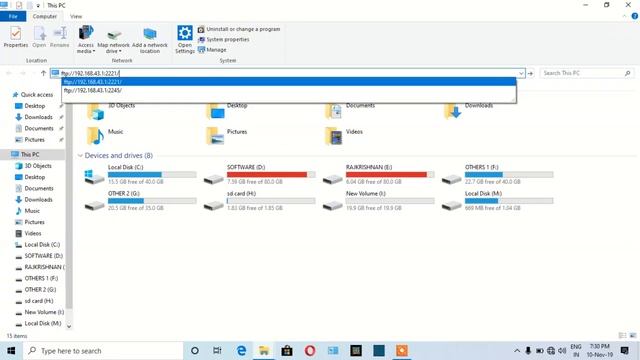Select the OTHERS 1 (F:) drive icon
Image resolution: width=640 pixels, height=360 pixels.
pos(451,178)
